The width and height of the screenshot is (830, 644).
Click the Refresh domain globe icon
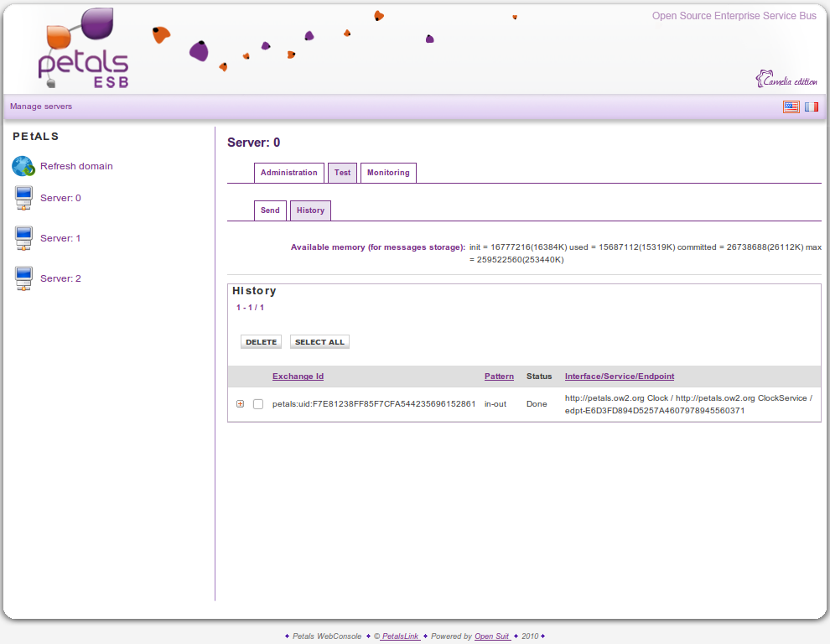tap(23, 166)
